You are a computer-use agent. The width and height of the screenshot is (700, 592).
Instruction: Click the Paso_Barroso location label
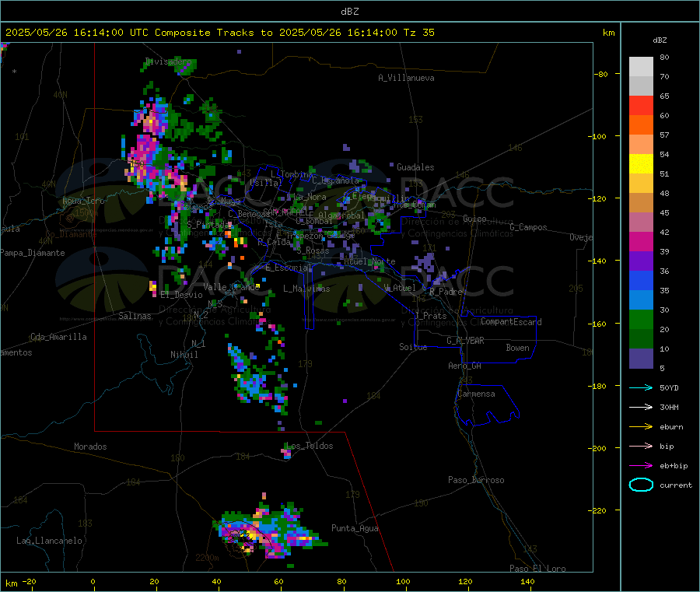coord(476,480)
